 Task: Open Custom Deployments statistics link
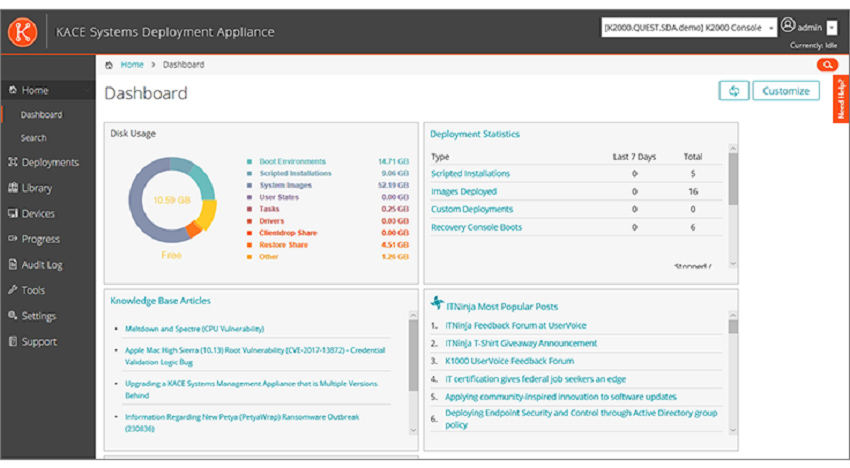click(x=472, y=209)
